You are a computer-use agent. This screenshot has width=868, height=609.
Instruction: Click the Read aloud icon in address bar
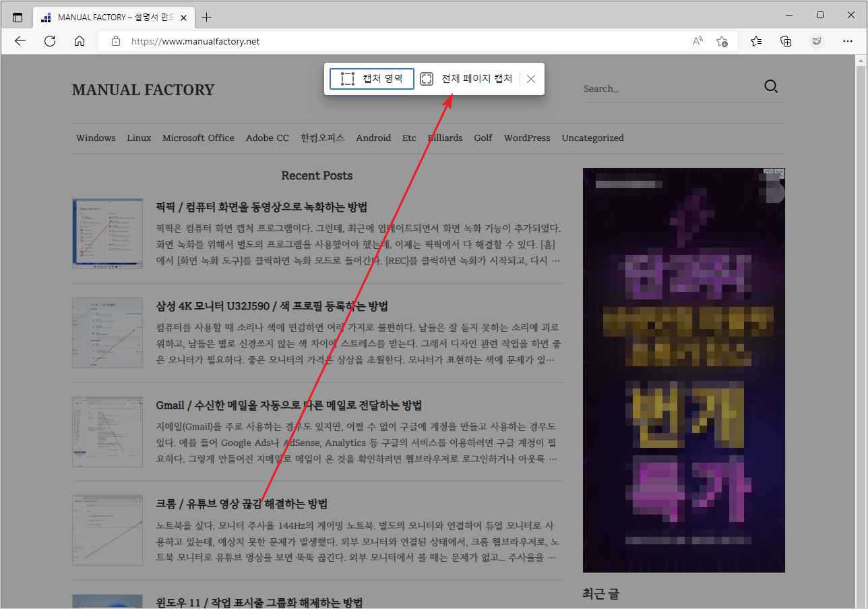coord(697,41)
